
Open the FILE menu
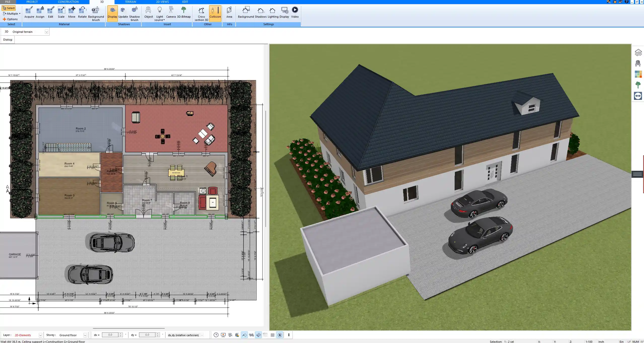(x=8, y=2)
